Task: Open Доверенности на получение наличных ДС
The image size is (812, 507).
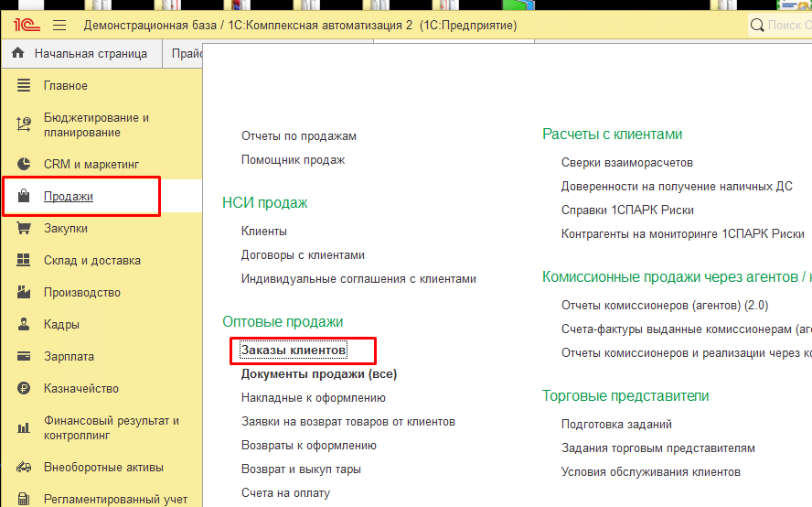Action: [677, 187]
